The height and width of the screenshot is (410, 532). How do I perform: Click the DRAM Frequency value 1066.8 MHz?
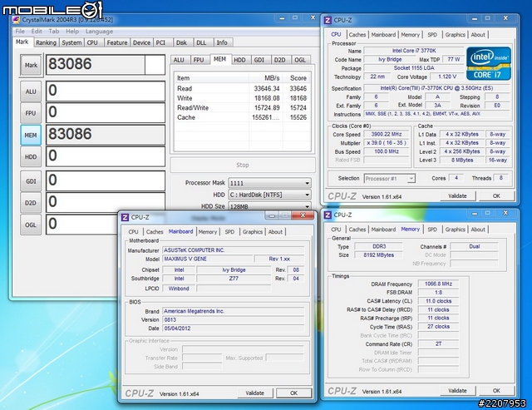coord(438,284)
